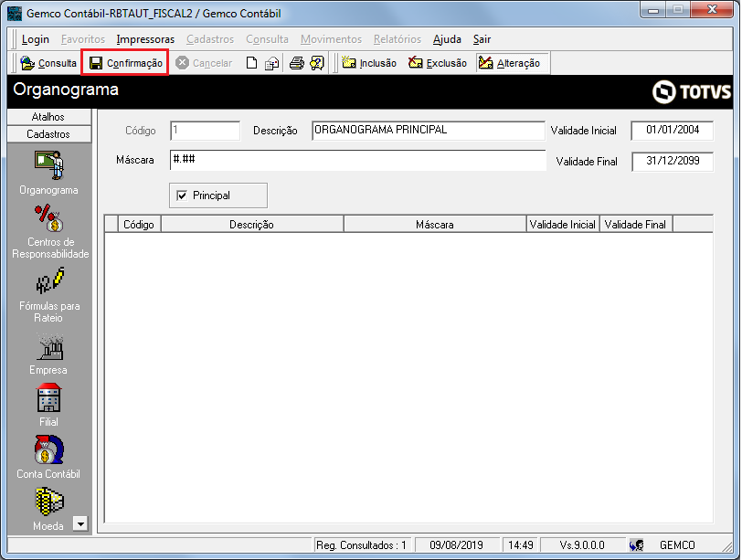Viewport: 742px width, 560px height.
Task: Toggle the Principal checkbox
Action: click(182, 195)
